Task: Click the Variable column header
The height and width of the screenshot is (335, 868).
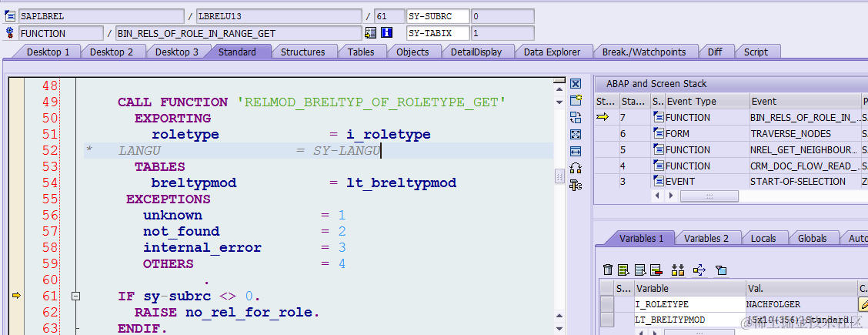Action: 689,289
